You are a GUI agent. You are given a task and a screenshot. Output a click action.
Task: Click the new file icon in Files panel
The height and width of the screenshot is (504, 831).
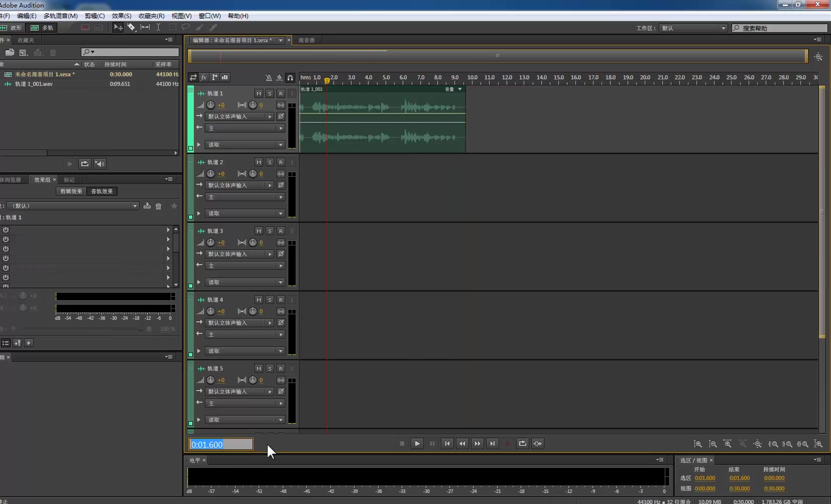click(24, 52)
